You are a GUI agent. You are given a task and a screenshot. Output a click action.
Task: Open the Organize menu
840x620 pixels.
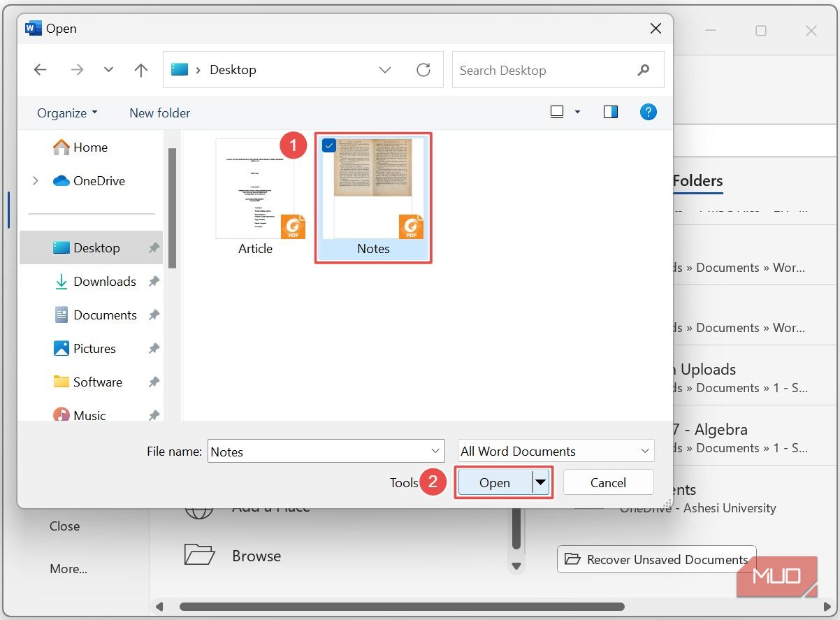point(67,113)
